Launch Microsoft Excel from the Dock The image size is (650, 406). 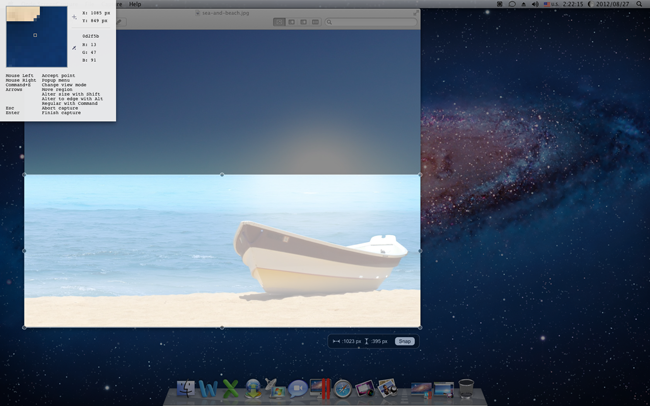pyautogui.click(x=232, y=388)
